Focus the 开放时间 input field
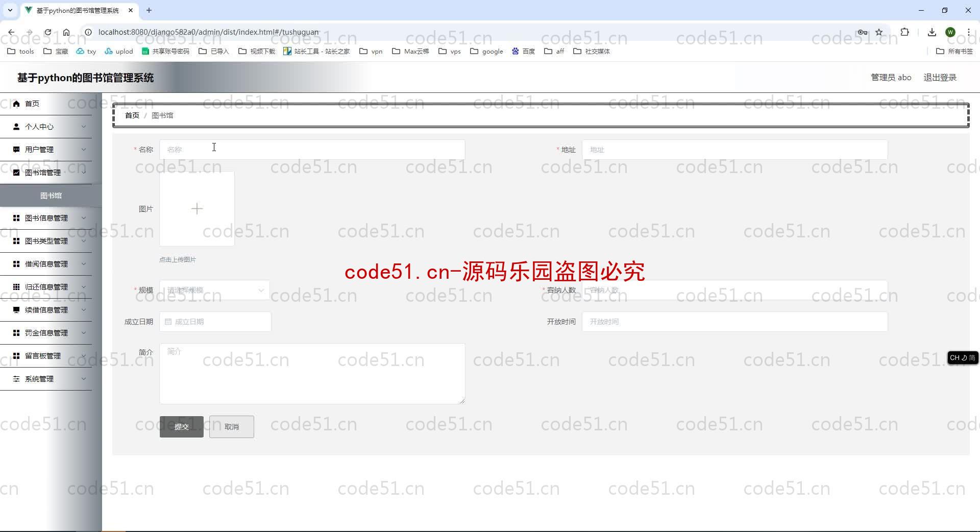The image size is (980, 532). [735, 322]
